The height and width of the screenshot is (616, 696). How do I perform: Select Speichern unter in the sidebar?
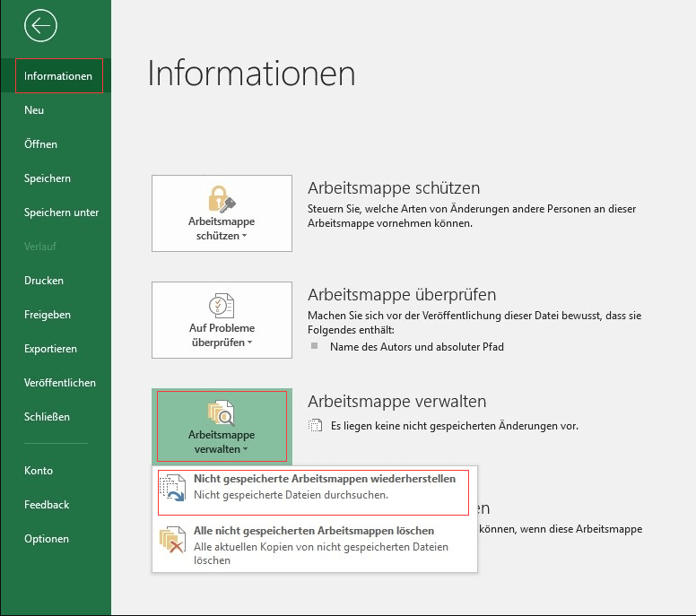61,213
